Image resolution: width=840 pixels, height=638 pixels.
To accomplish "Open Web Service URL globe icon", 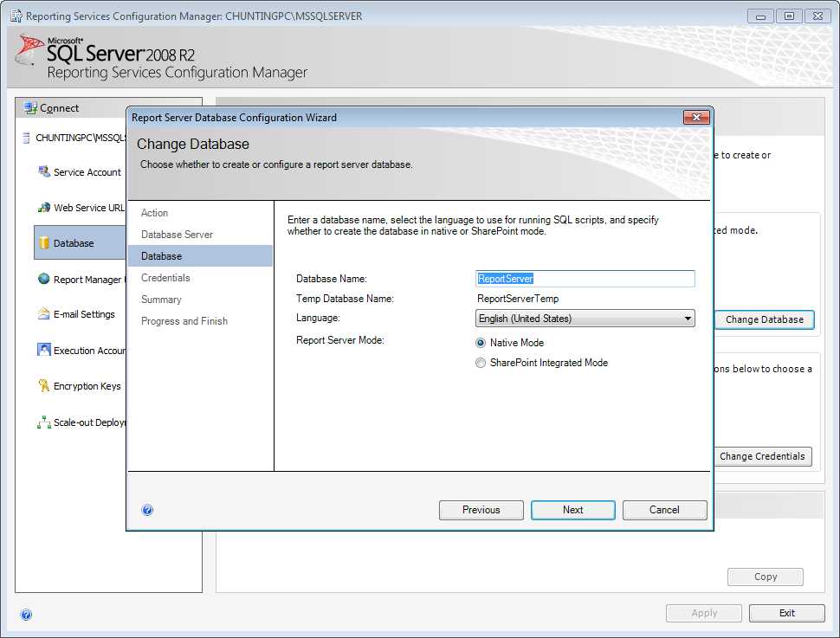I will coord(44,207).
